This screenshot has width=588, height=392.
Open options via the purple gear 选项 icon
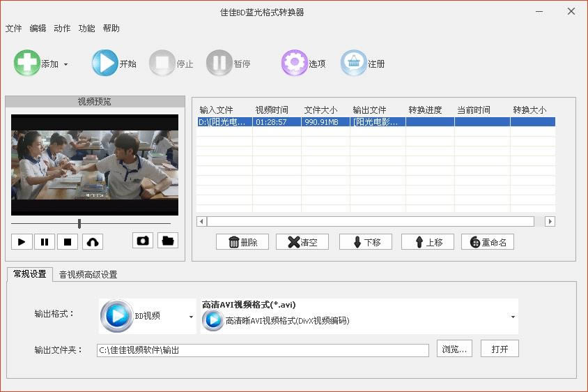coord(295,63)
